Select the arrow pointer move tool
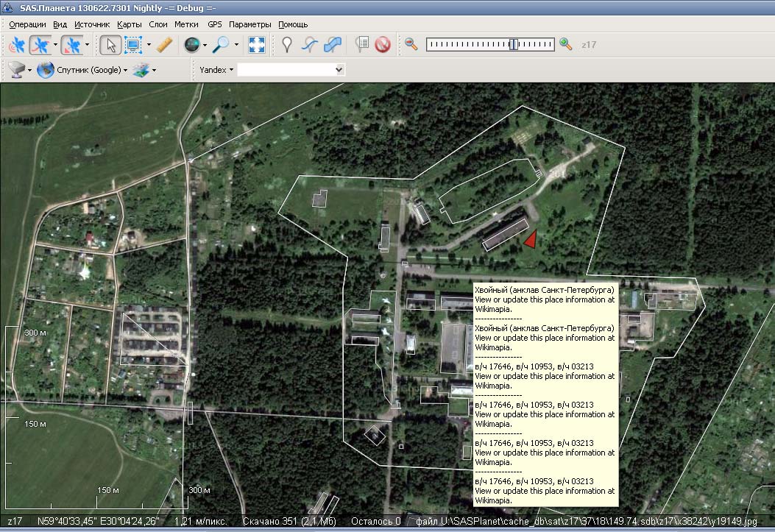 pyautogui.click(x=110, y=45)
